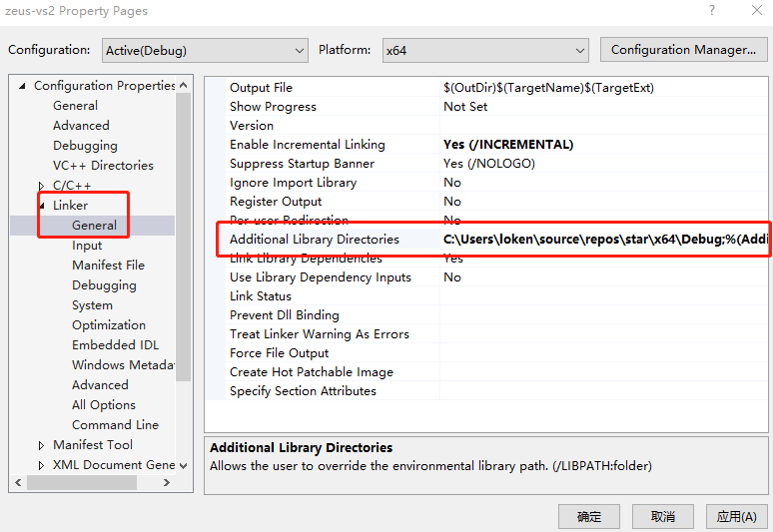Click the Configuration Manager button
773x532 pixels.
[x=683, y=50]
